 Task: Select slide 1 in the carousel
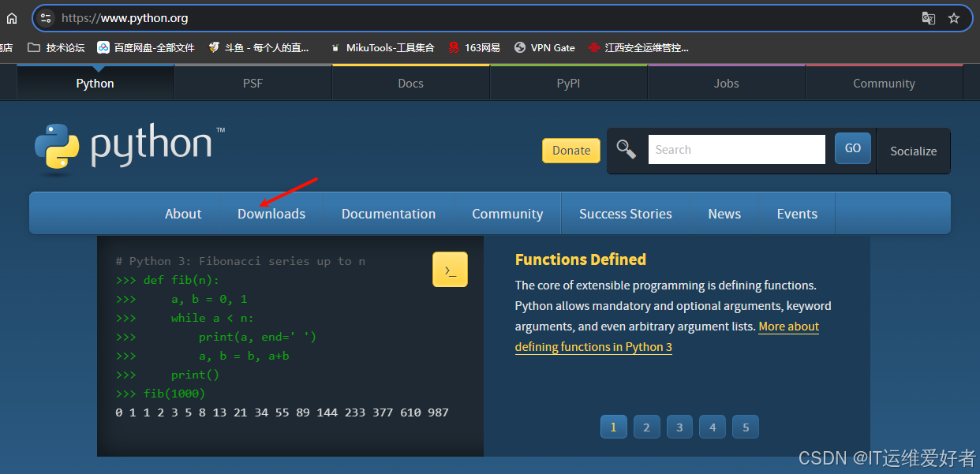tap(613, 427)
